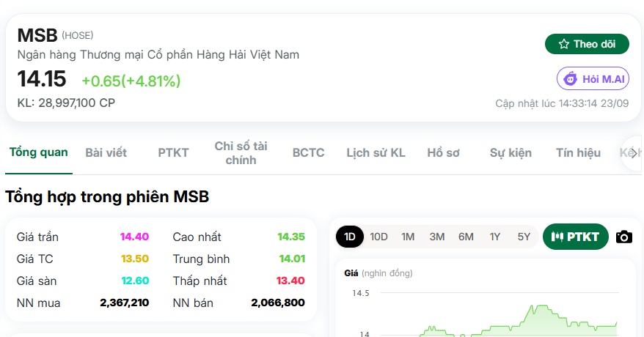The width and height of the screenshot is (644, 337).
Task: Open the Sự kiện tab
Action: click(x=511, y=152)
